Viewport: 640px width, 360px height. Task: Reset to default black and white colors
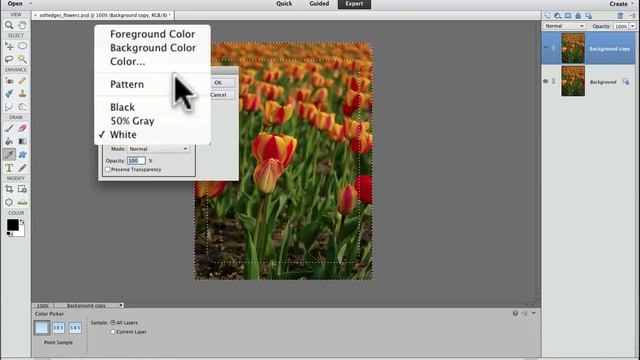9,234
